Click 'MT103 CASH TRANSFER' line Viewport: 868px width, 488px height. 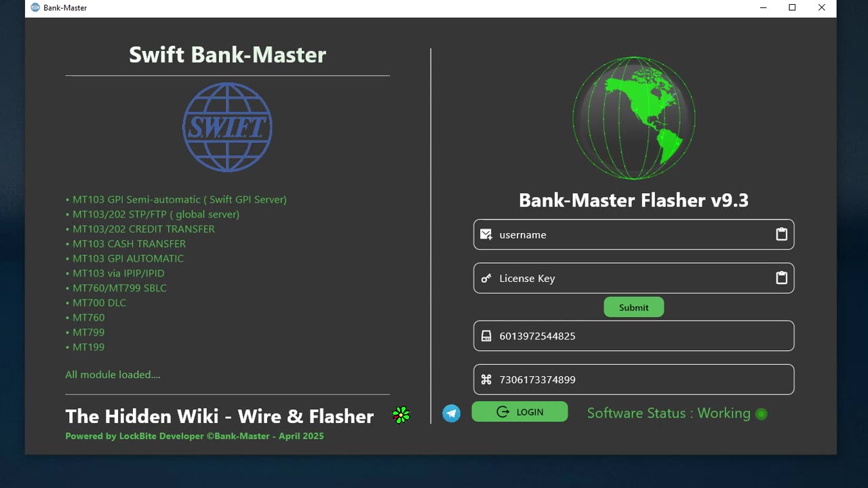[x=125, y=244]
